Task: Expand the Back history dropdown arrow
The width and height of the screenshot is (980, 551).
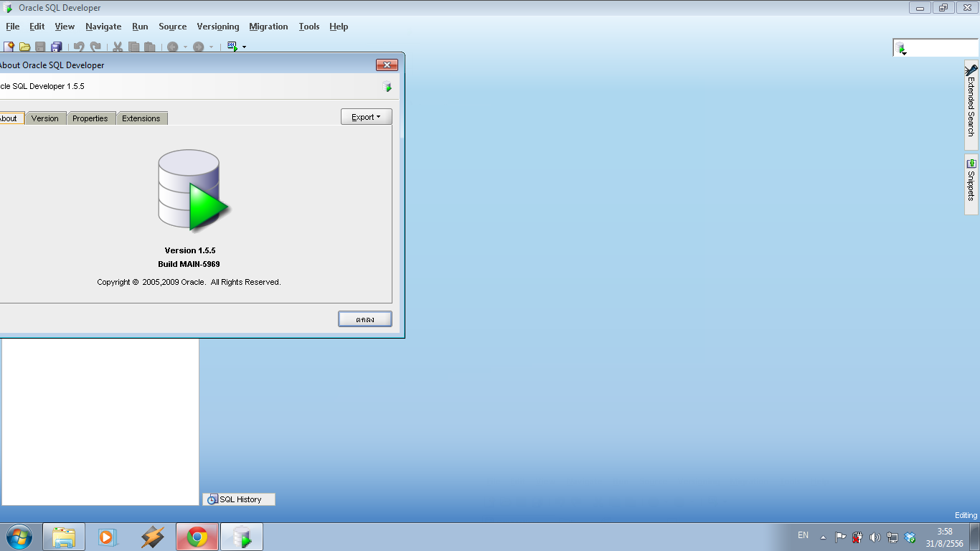Action: pos(185,47)
